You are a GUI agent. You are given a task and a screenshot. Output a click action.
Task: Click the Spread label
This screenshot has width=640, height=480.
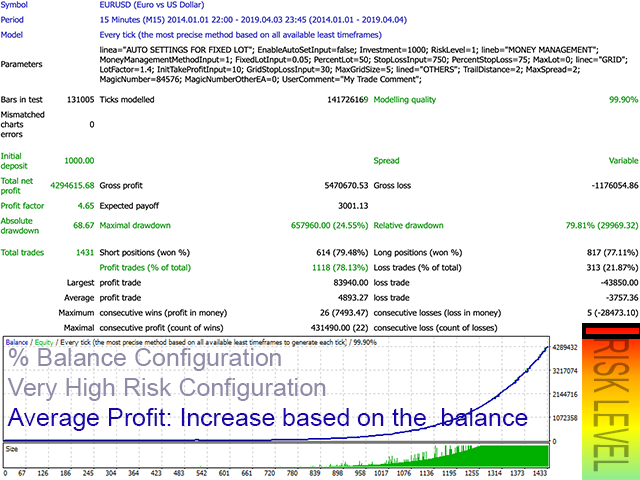coord(387,161)
